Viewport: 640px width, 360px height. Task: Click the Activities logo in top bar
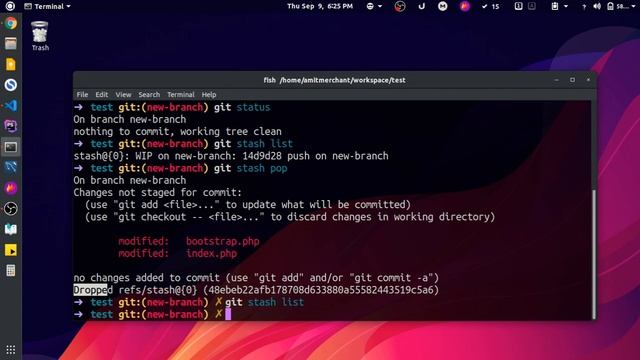pos(10,6)
